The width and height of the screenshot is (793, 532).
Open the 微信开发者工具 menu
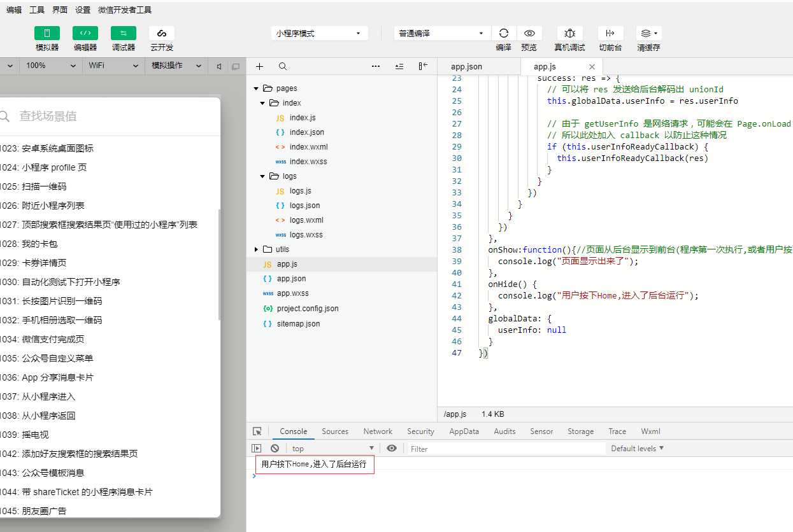125,10
